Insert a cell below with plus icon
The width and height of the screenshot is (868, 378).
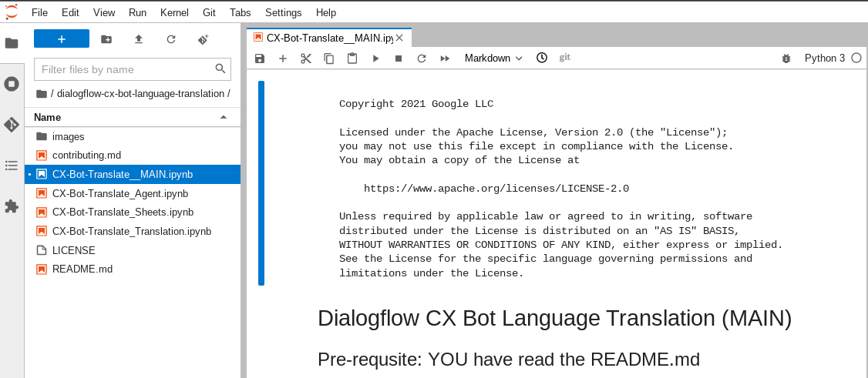(x=283, y=58)
